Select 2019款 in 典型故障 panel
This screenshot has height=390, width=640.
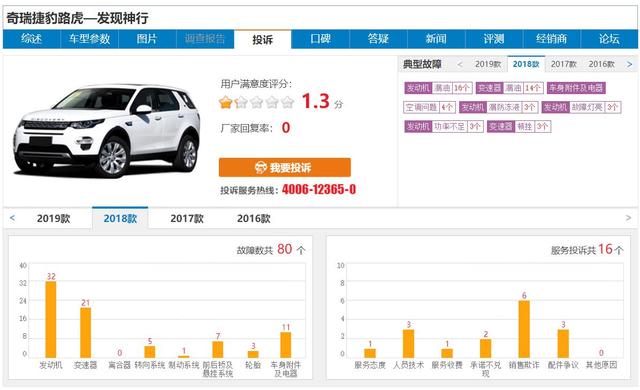(x=488, y=64)
